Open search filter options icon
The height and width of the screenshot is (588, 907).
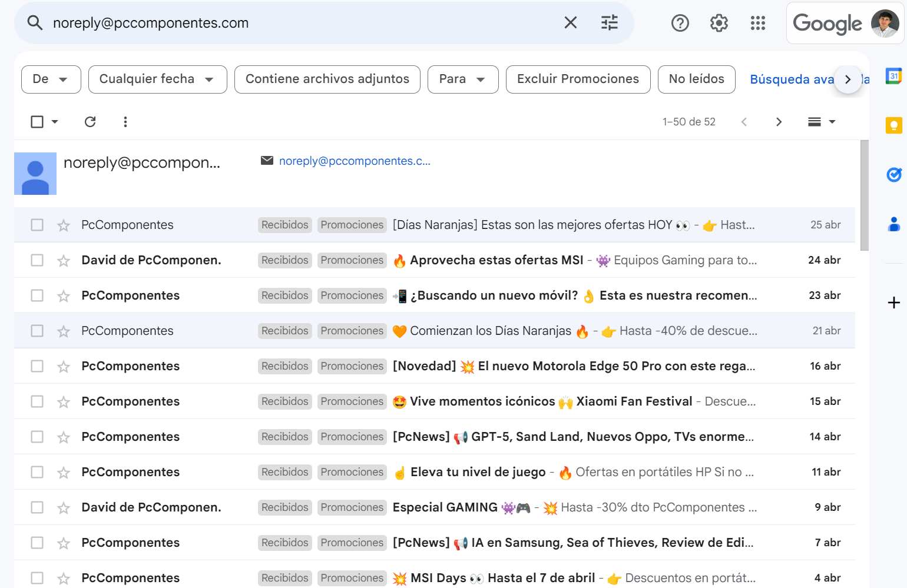click(x=609, y=23)
